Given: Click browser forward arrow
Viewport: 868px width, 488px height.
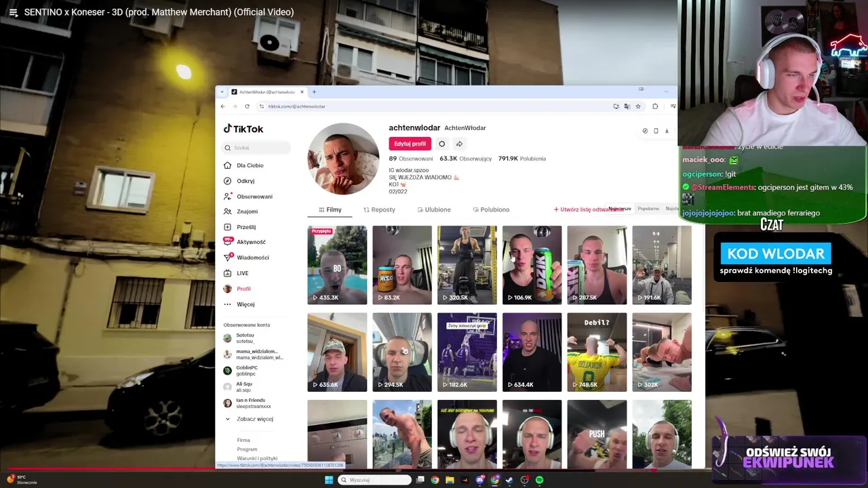Looking at the screenshot, I should click(235, 106).
